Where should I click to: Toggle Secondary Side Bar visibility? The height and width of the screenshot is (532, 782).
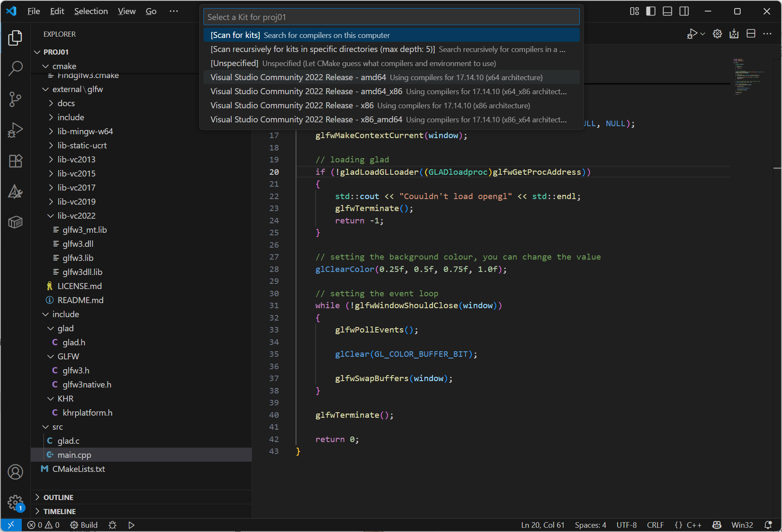coord(684,11)
